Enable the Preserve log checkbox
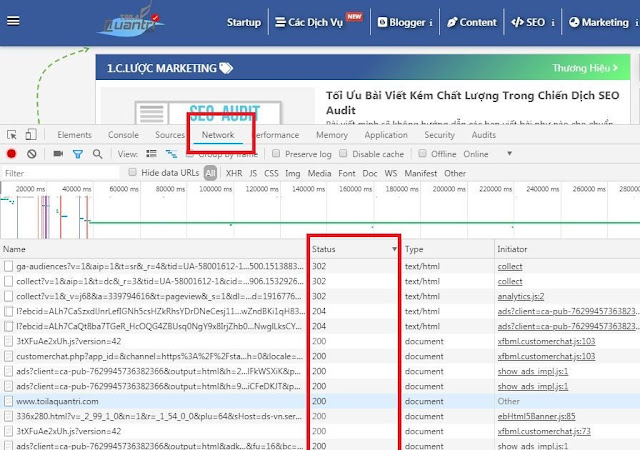The height and width of the screenshot is (450, 640). pyautogui.click(x=276, y=154)
